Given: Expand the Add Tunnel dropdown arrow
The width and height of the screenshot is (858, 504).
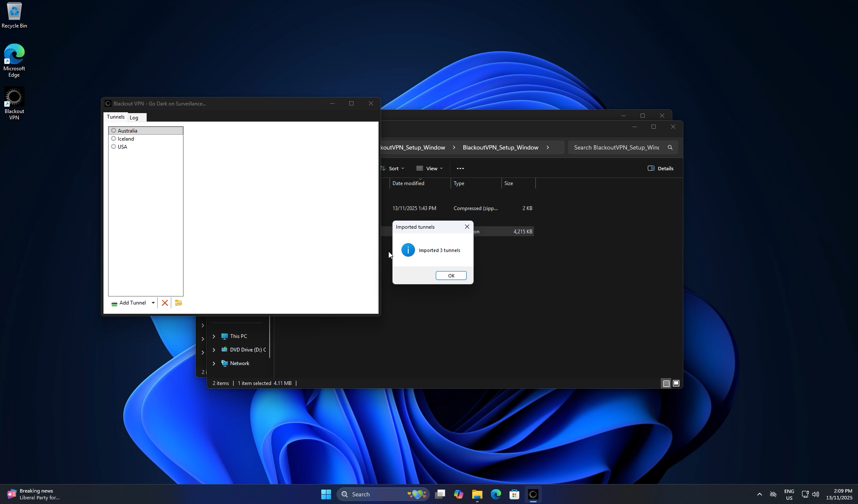Looking at the screenshot, I should [153, 303].
